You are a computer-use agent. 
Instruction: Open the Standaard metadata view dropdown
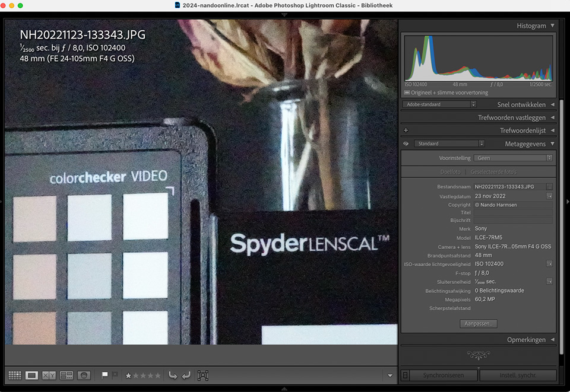click(x=449, y=144)
